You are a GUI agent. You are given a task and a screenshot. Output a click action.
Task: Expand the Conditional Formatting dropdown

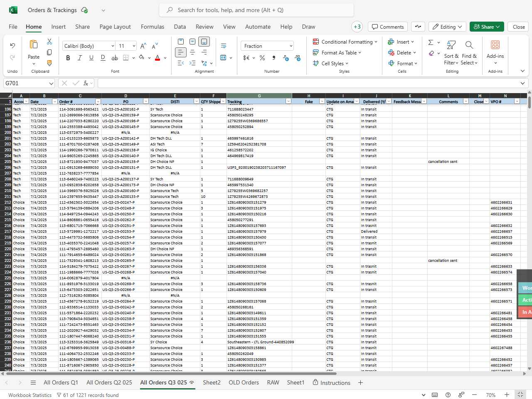coord(376,42)
